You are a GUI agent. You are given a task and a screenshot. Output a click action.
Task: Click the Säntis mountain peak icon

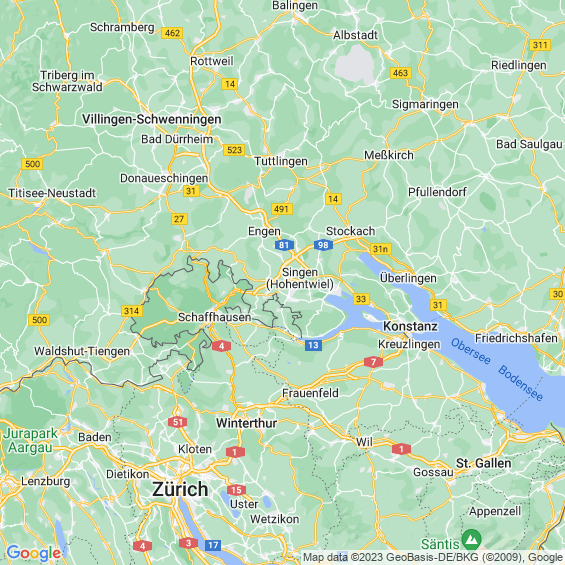[471, 539]
